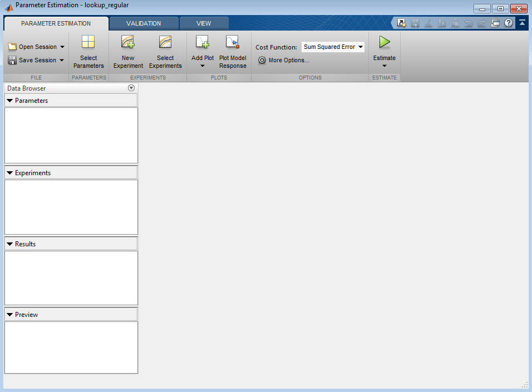Click the quick access Save icon
Image resolution: width=532 pixels, height=392 pixels.
tap(415, 23)
